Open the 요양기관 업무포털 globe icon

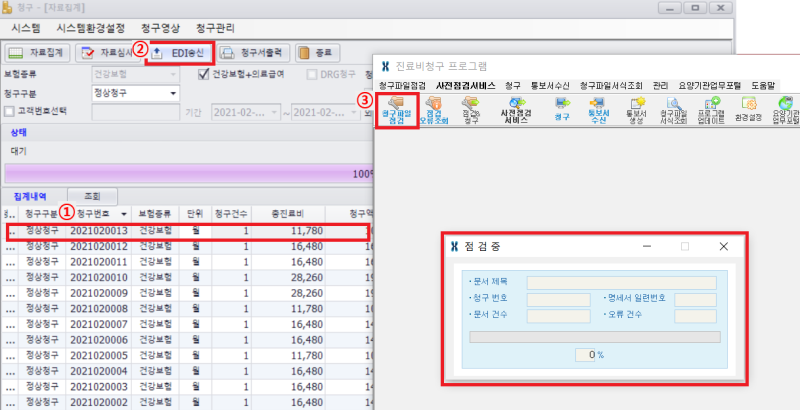tap(786, 110)
